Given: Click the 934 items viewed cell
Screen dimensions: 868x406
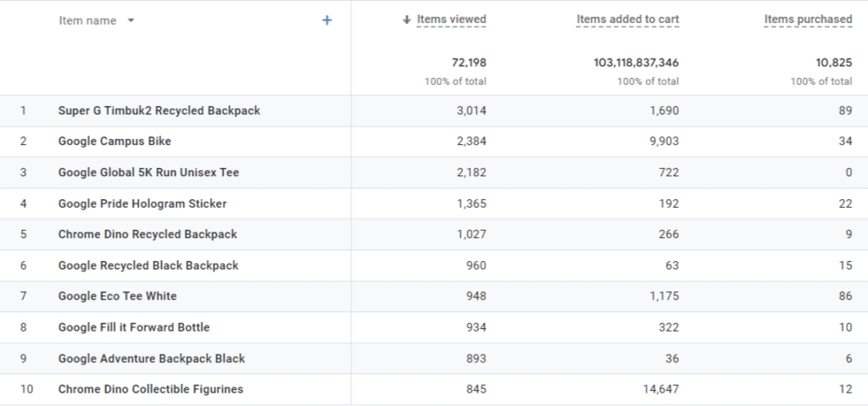Looking at the screenshot, I should click(x=476, y=327).
